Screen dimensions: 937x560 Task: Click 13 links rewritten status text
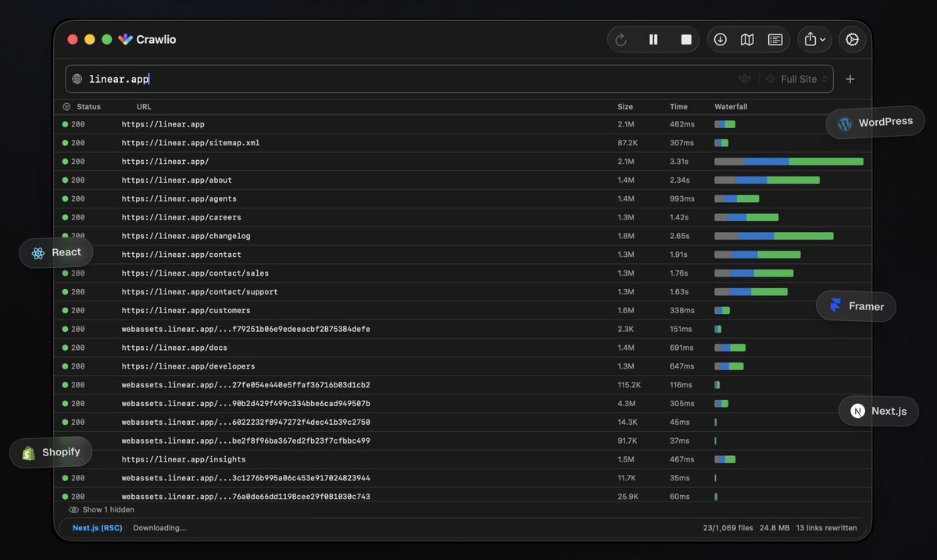point(827,528)
